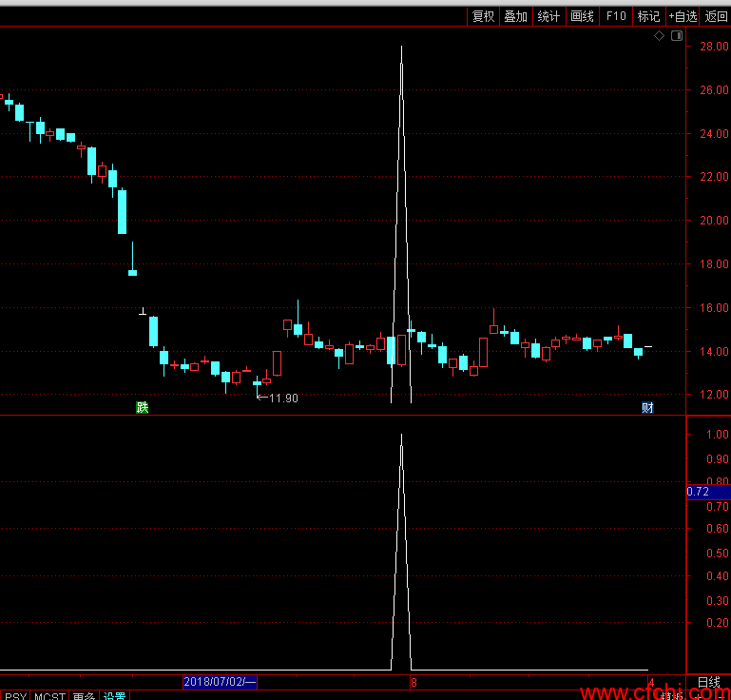Add stock via +自选 button
Screen dimensions: 731x700
683,17
